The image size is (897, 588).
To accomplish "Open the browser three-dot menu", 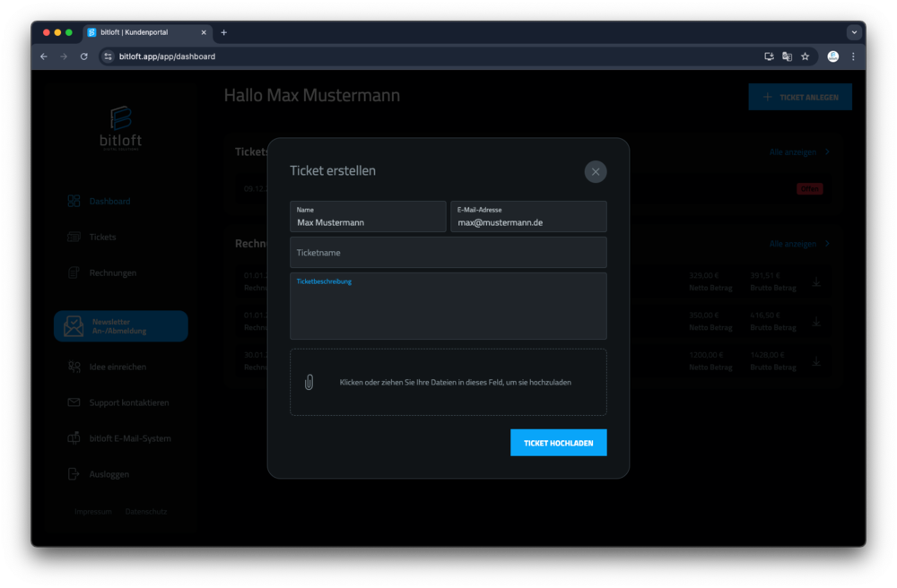I will tap(853, 56).
